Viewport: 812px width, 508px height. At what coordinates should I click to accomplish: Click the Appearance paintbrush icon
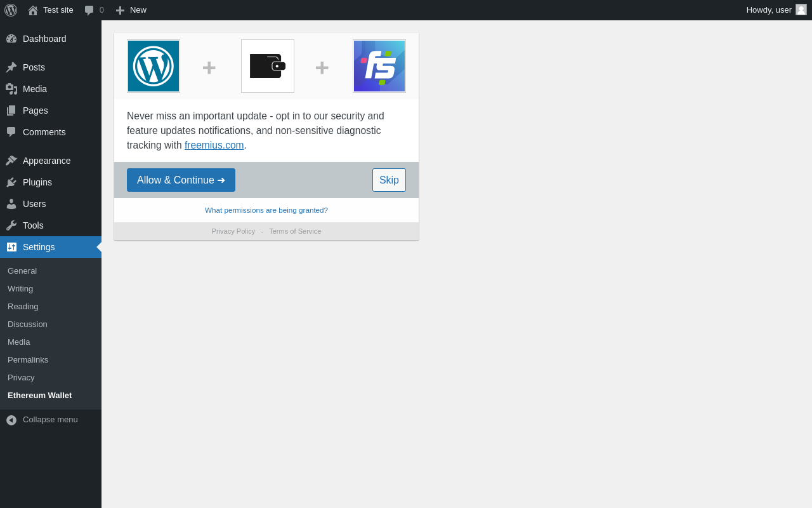click(x=11, y=161)
